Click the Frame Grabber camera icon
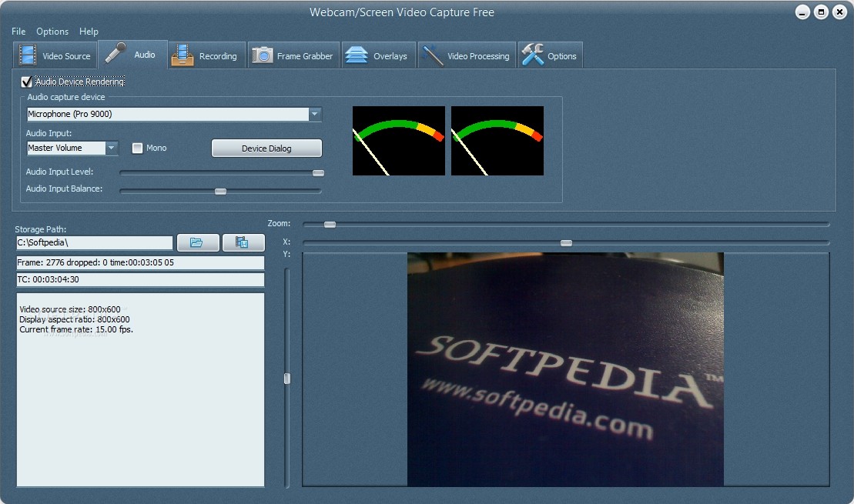 point(262,55)
